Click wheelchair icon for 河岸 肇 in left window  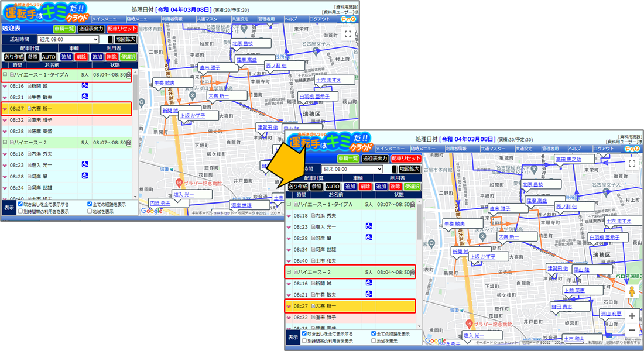85,175
